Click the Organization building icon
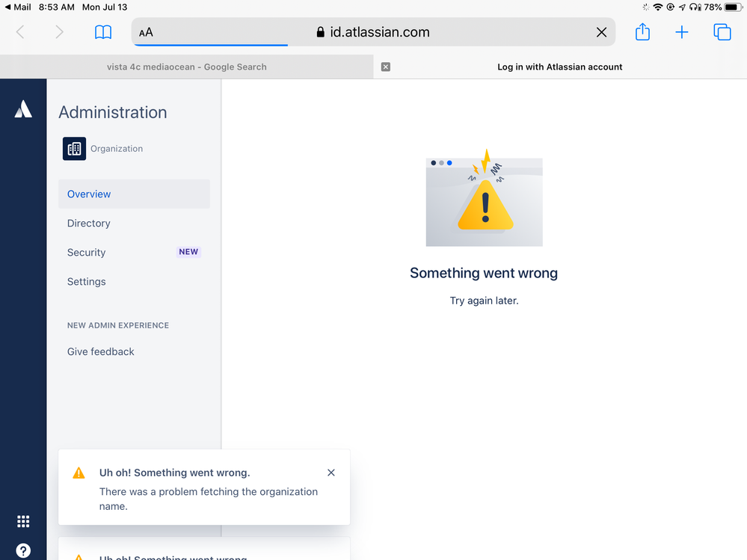The image size is (747, 560). [x=74, y=149]
